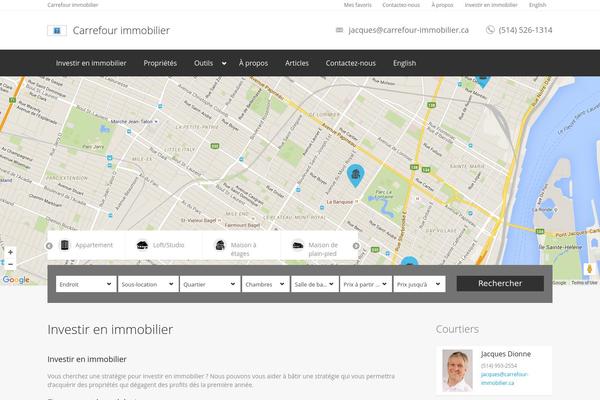600x400 pixels.
Task: Open Investir en immobilier in main nav
Action: point(91,63)
